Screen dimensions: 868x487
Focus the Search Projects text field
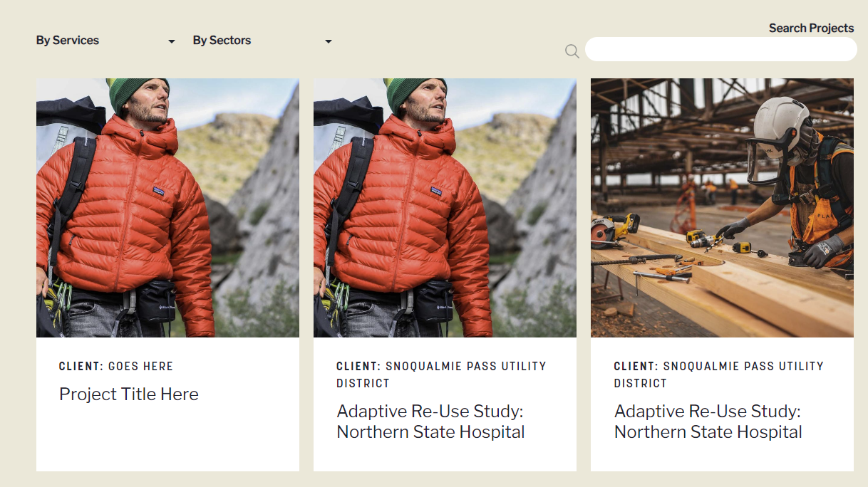[x=720, y=49]
